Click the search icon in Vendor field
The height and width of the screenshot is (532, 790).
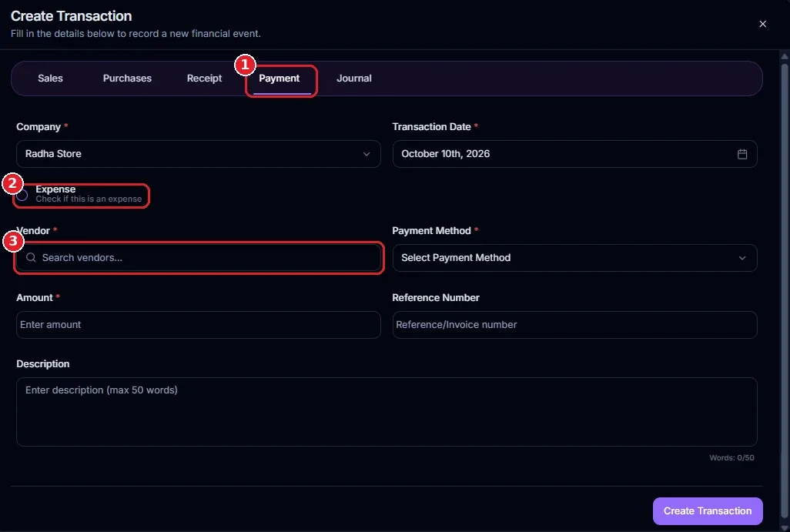click(x=31, y=257)
